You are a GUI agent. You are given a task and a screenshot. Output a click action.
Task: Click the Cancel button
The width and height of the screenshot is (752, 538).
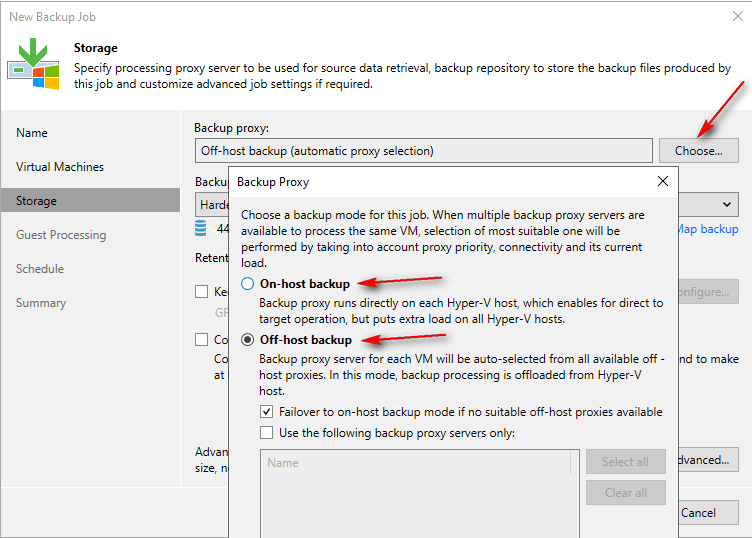(x=700, y=513)
